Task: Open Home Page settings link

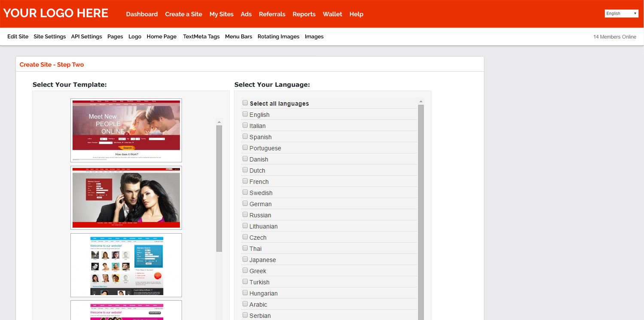Action: [161, 37]
